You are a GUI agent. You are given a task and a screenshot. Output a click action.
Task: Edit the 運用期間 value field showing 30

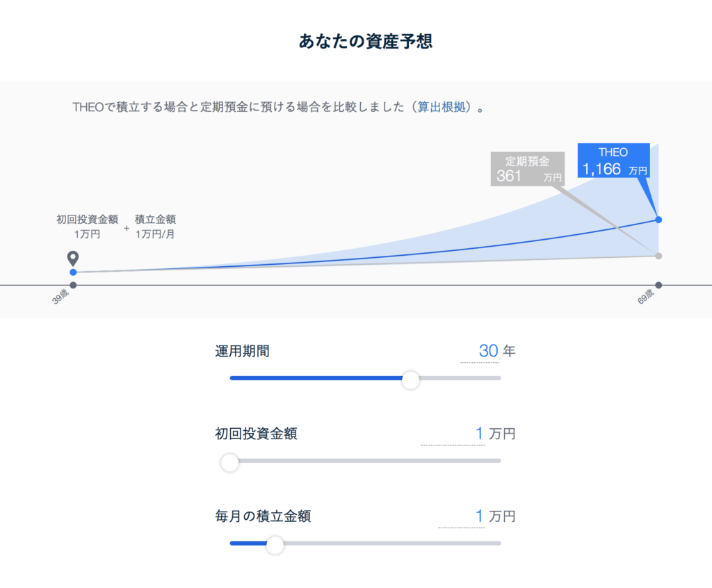point(480,352)
